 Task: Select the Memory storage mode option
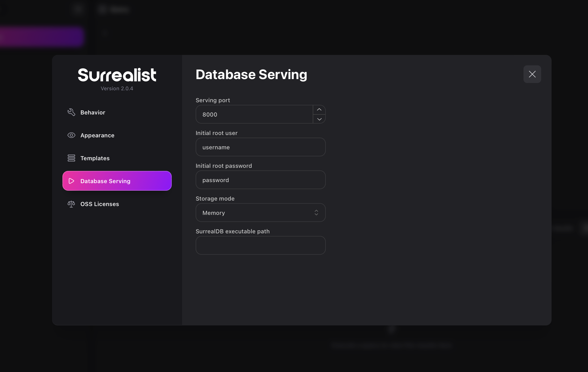point(260,212)
